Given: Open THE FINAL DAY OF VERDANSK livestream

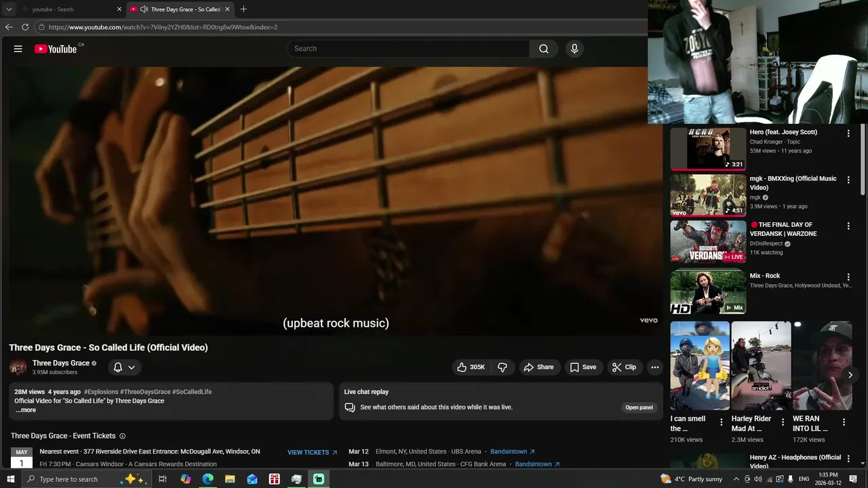Looking at the screenshot, I should [x=708, y=241].
